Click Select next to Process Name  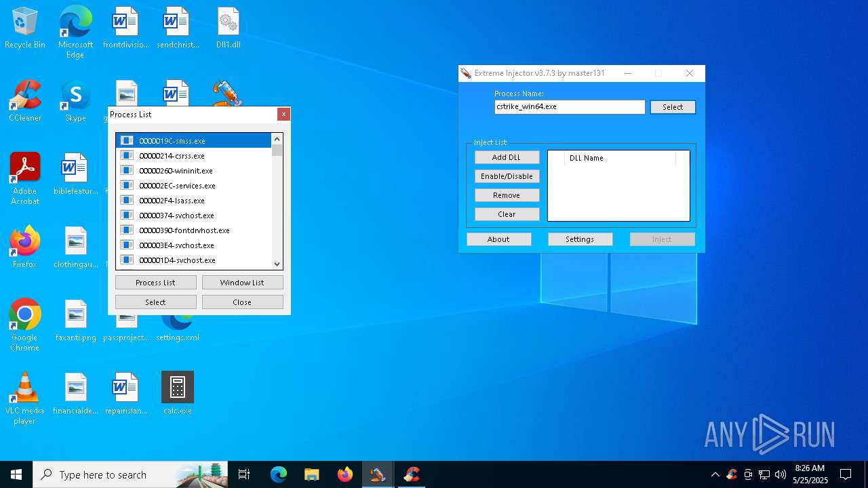tap(673, 107)
